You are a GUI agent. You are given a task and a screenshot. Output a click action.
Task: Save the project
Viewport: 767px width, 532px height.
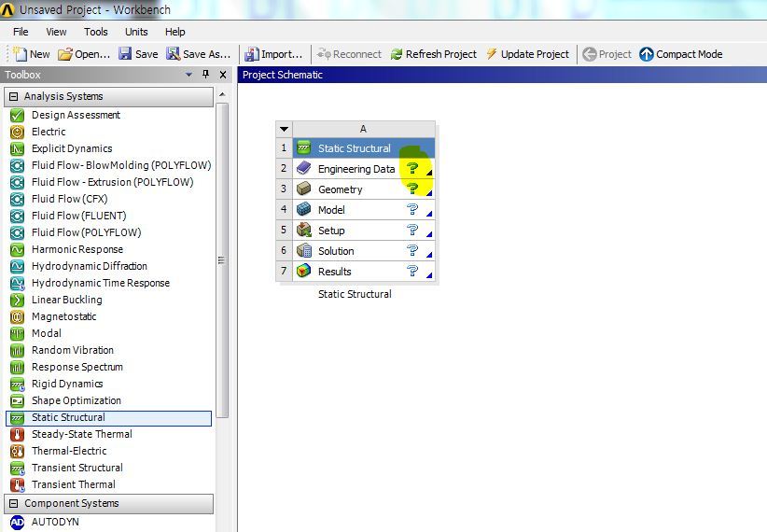[138, 54]
